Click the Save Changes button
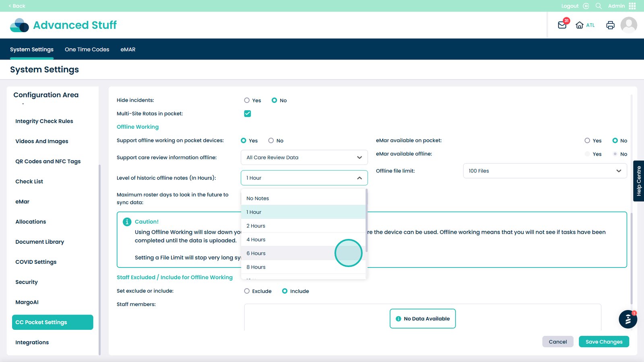The image size is (644, 362). (x=604, y=342)
